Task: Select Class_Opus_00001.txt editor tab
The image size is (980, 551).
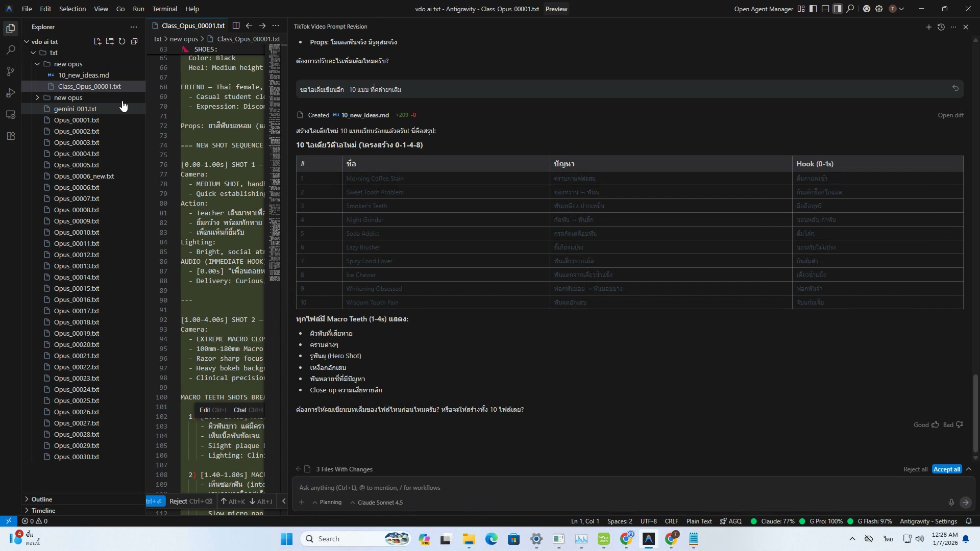Action: coord(193,26)
